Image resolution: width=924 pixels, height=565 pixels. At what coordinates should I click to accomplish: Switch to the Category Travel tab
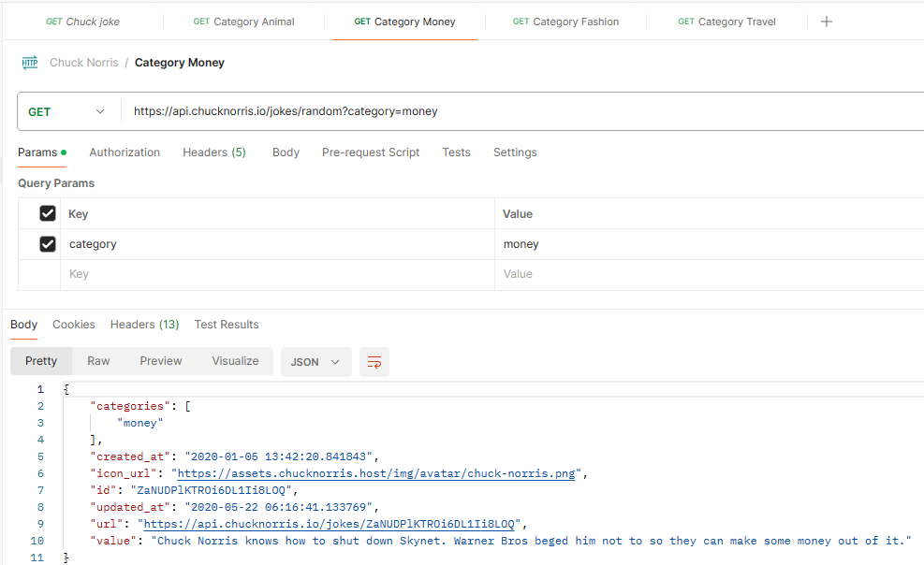726,22
